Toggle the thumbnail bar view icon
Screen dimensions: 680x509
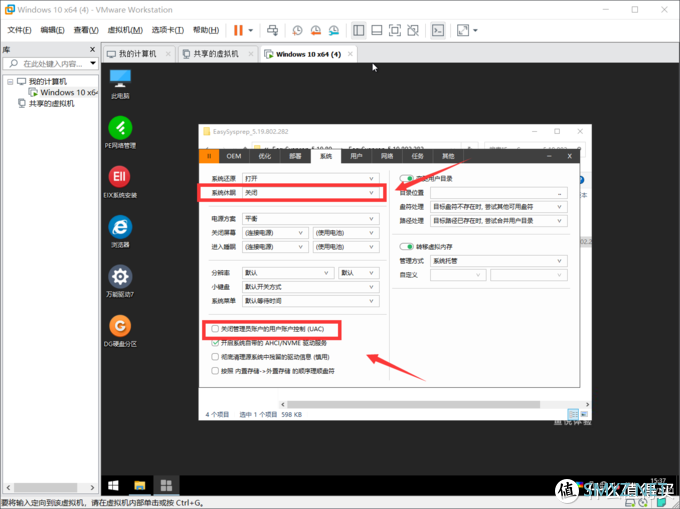[x=377, y=30]
